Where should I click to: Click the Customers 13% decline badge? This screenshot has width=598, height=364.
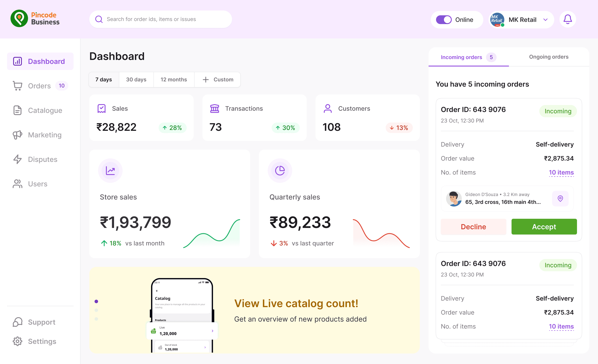(399, 128)
